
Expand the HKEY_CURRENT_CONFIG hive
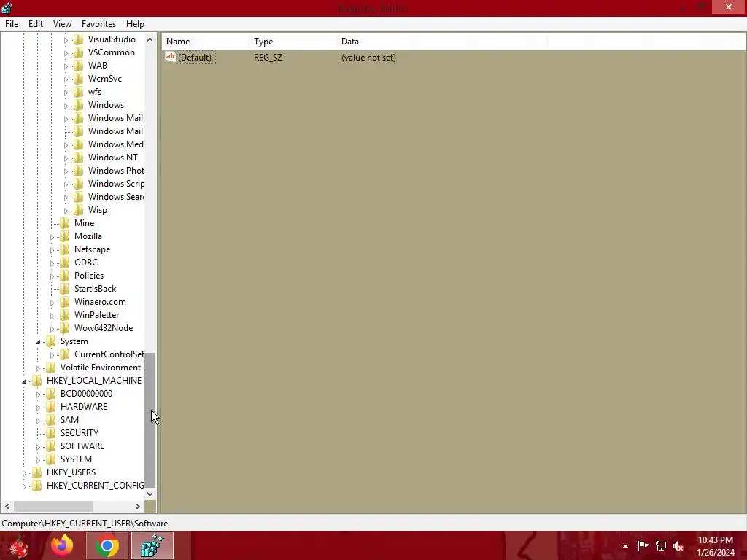point(24,486)
